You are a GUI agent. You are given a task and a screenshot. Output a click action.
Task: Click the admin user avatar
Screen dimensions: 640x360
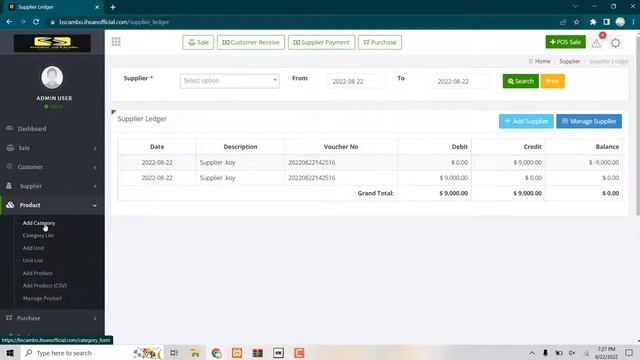(52, 78)
